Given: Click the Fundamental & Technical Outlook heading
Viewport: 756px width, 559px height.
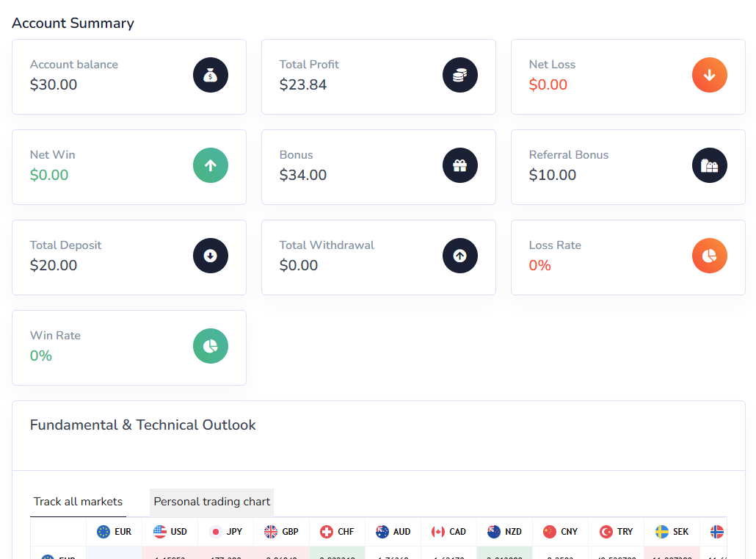Looking at the screenshot, I should (x=143, y=425).
